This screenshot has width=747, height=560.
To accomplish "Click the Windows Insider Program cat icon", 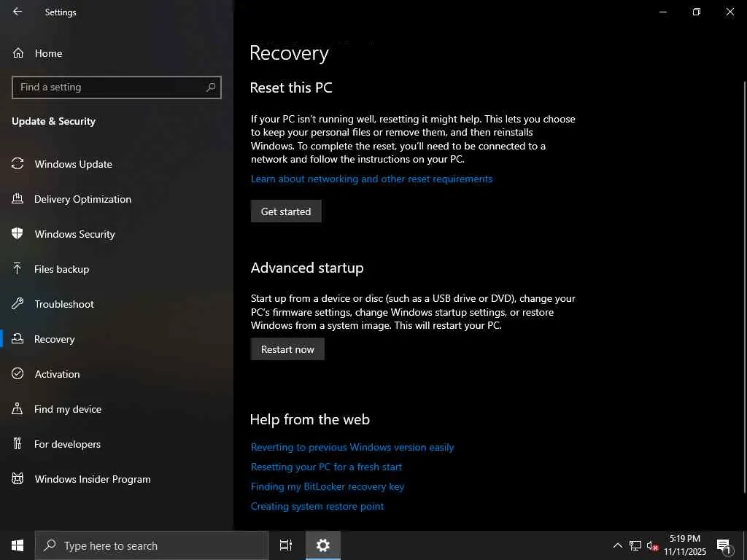I will [x=18, y=478].
